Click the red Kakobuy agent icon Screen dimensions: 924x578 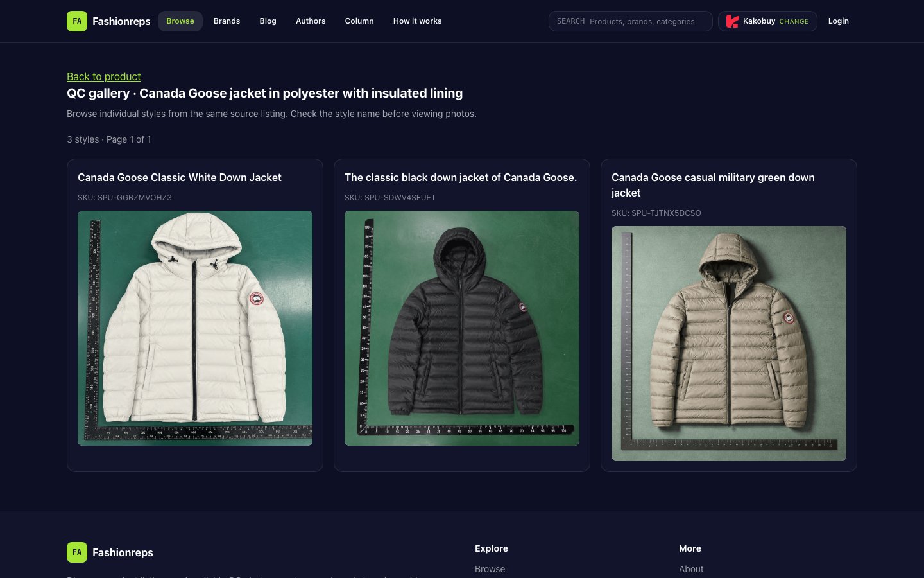tap(732, 21)
